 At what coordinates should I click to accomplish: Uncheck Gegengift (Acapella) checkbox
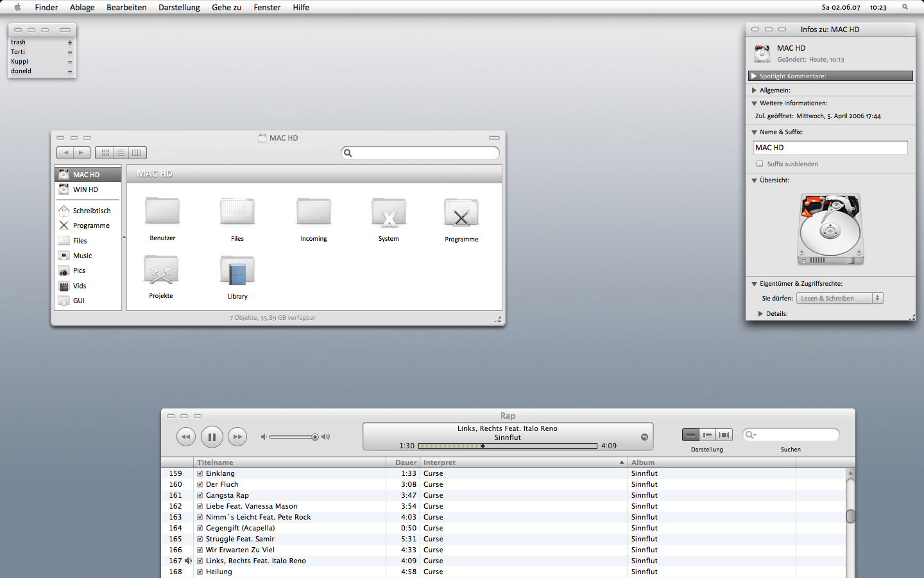(200, 528)
